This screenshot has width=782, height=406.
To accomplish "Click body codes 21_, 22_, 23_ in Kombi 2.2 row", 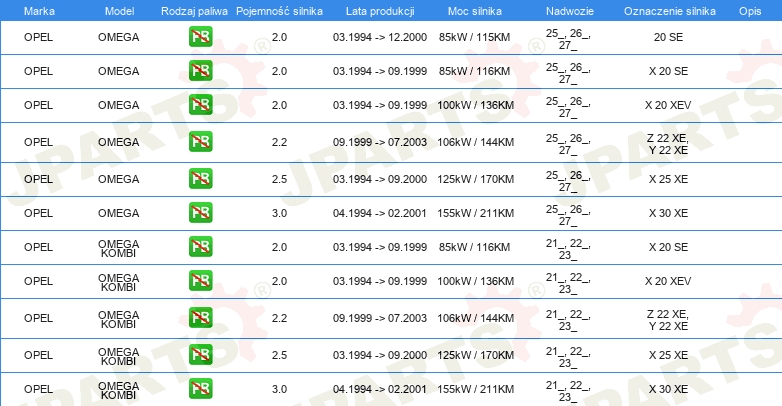I will 568,320.
